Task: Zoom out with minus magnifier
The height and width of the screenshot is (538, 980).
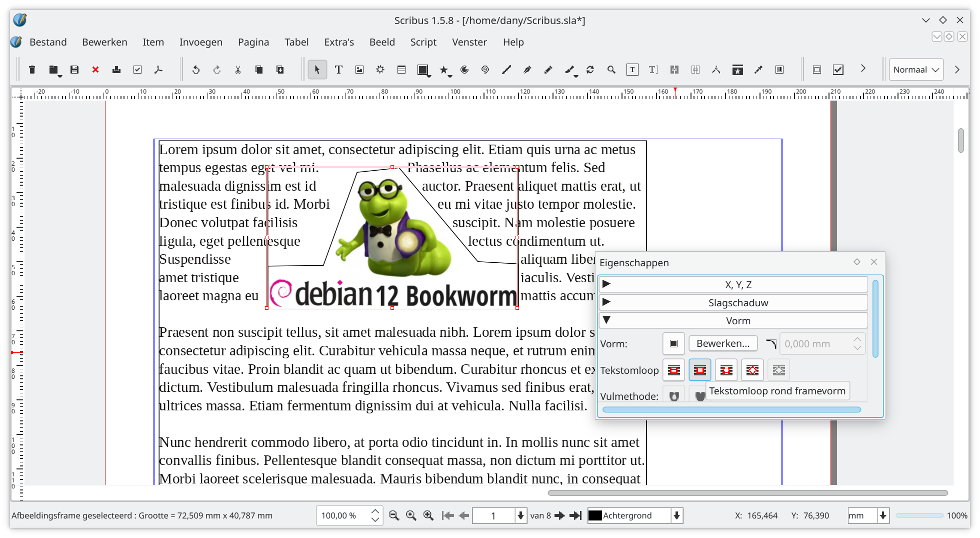Action: pyautogui.click(x=394, y=515)
